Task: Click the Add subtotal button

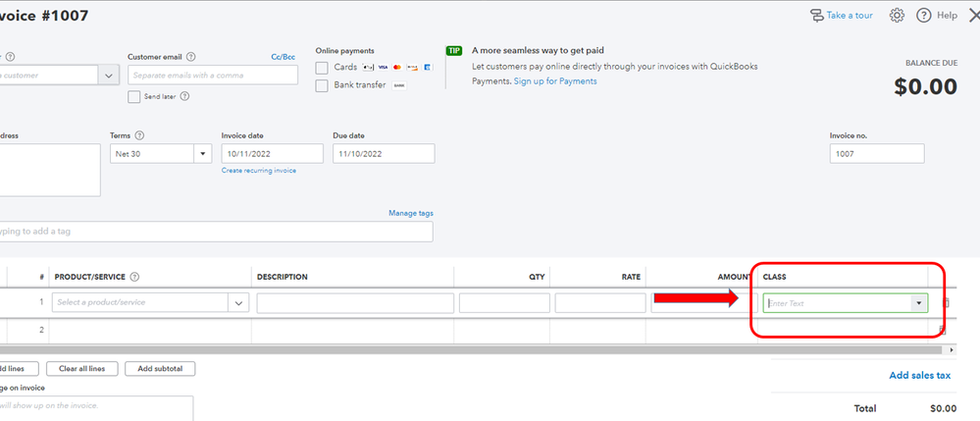Action: (160, 369)
